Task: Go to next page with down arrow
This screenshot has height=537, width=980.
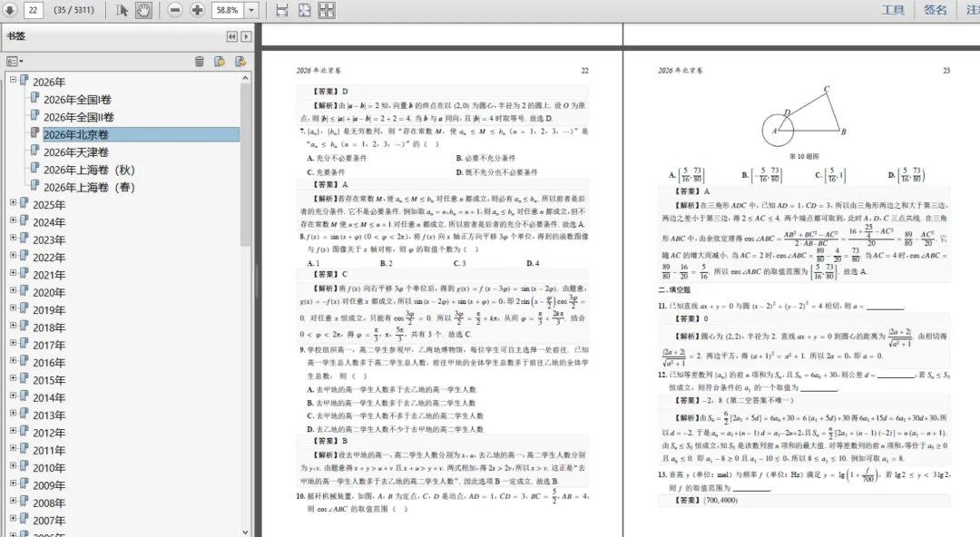Action: point(9,10)
